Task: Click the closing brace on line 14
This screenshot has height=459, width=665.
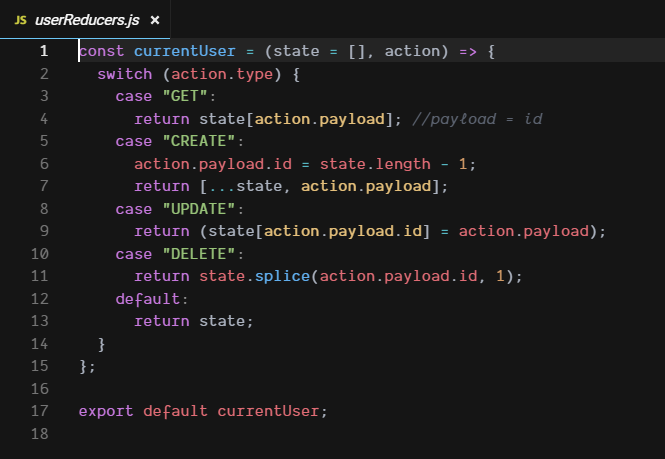Action: [101, 344]
